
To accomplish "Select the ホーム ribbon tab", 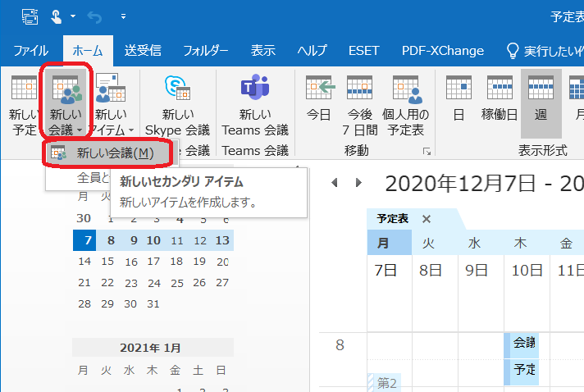I will (x=88, y=51).
